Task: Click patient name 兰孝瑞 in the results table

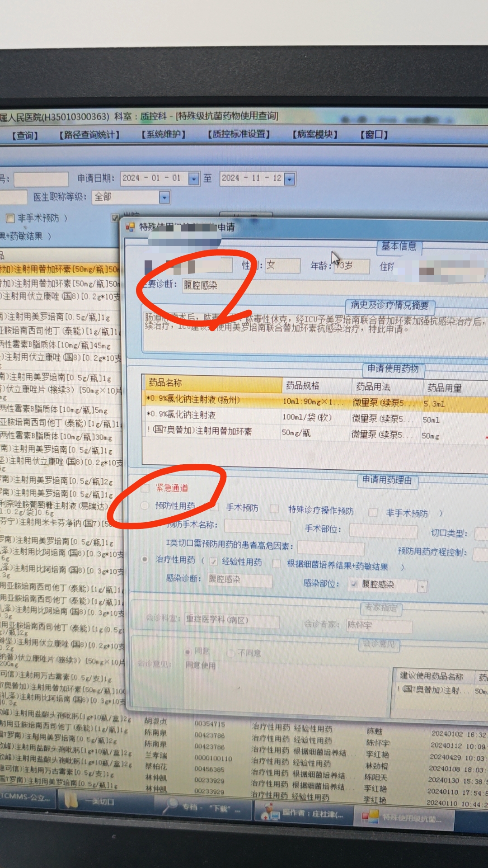Action: pyautogui.click(x=156, y=755)
